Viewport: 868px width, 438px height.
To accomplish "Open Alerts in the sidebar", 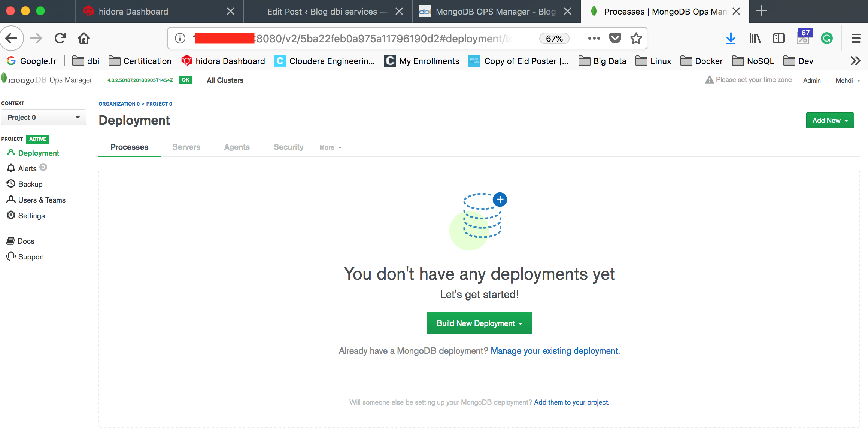I will [x=27, y=168].
